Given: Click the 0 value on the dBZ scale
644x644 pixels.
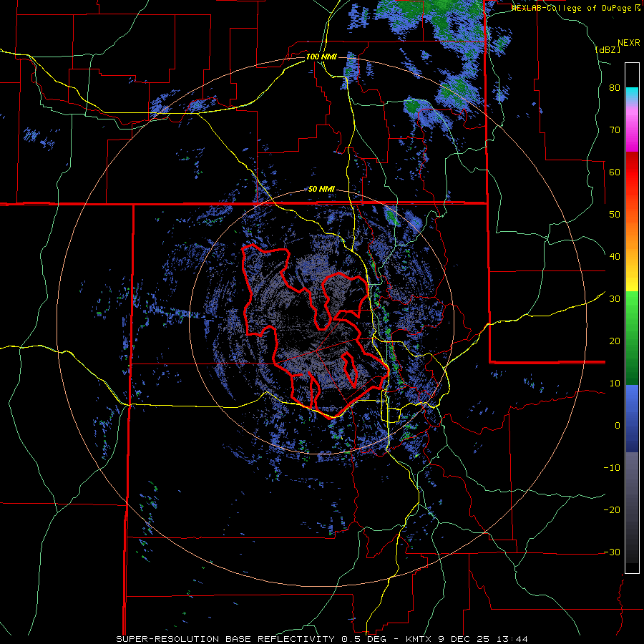Looking at the screenshot, I should point(618,426).
